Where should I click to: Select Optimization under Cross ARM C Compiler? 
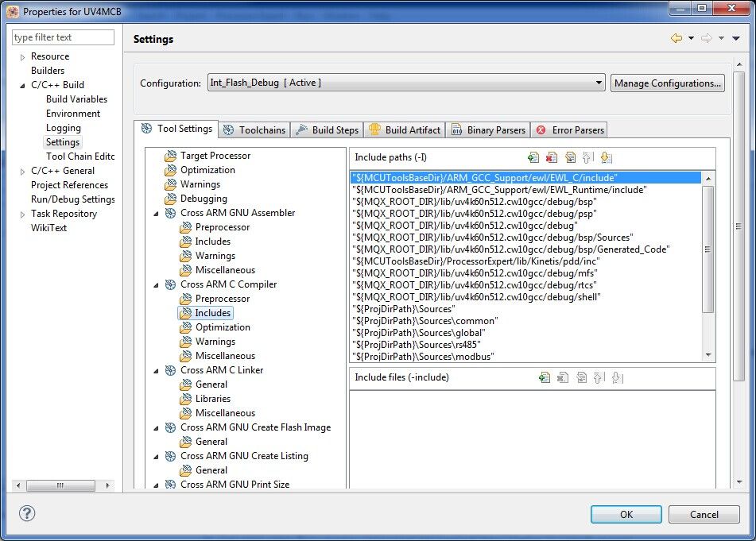point(223,327)
